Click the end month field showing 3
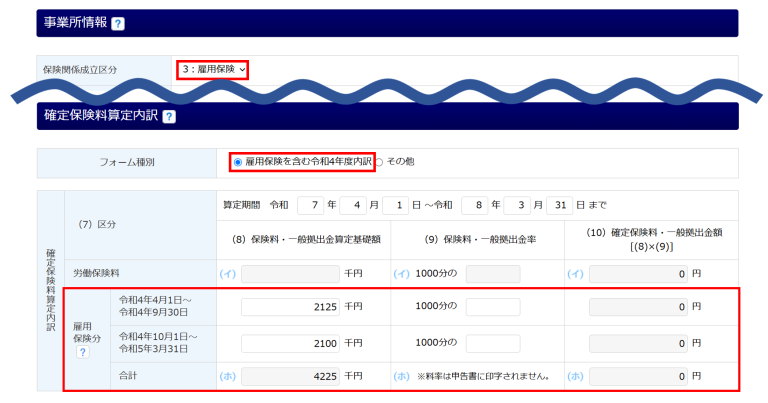 pos(517,205)
